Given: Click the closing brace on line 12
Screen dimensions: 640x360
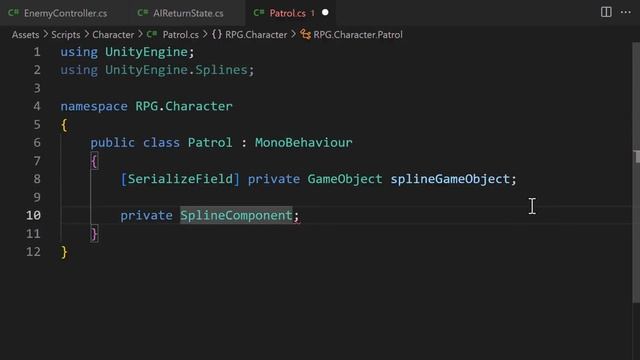Looking at the screenshot, I should pyautogui.click(x=64, y=252).
